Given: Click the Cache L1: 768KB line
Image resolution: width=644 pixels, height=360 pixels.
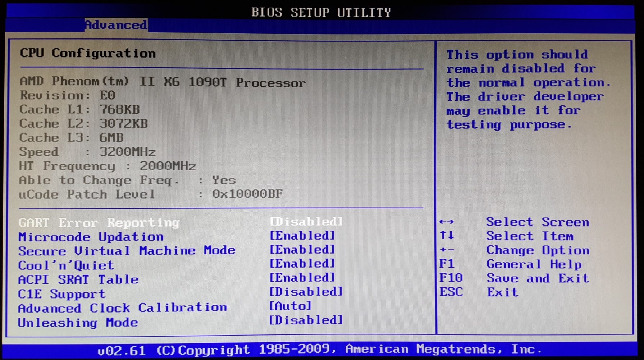Looking at the screenshot, I should tap(80, 109).
